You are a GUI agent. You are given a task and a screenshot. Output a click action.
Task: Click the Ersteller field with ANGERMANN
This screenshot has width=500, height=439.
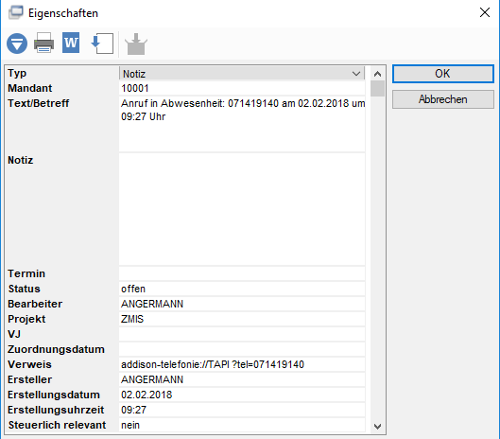(x=242, y=380)
